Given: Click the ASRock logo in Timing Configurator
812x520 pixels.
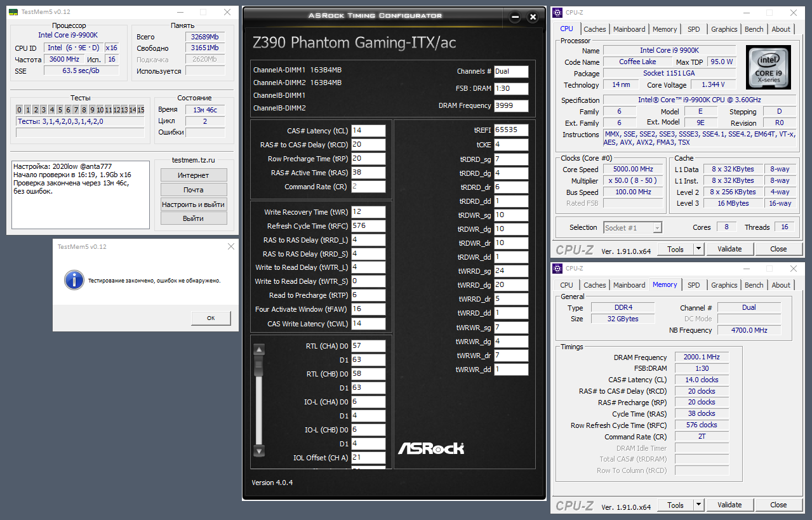Looking at the screenshot, I should click(431, 448).
